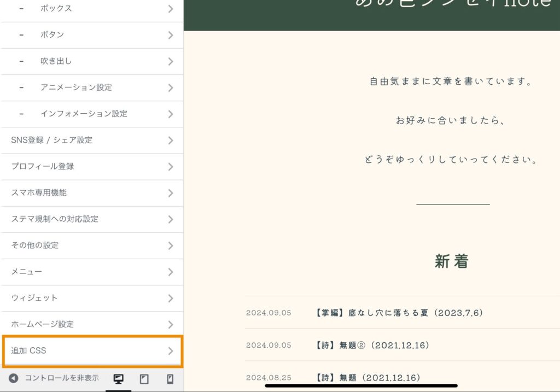Screen dimensions: 560x392
Task: Open インフォメーション設定 section
Action: (92, 114)
